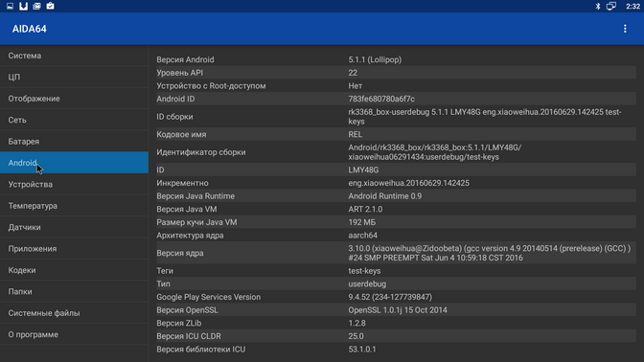Image resolution: width=644 pixels, height=362 pixels.
Task: Select the root access value Нет
Action: click(356, 86)
